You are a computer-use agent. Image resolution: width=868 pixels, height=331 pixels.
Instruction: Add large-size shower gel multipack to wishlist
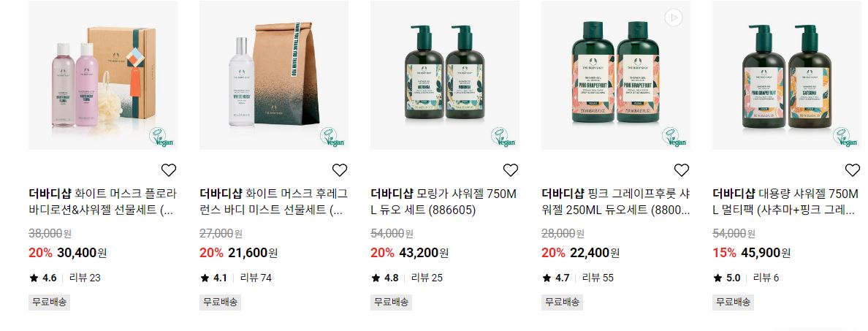click(853, 170)
